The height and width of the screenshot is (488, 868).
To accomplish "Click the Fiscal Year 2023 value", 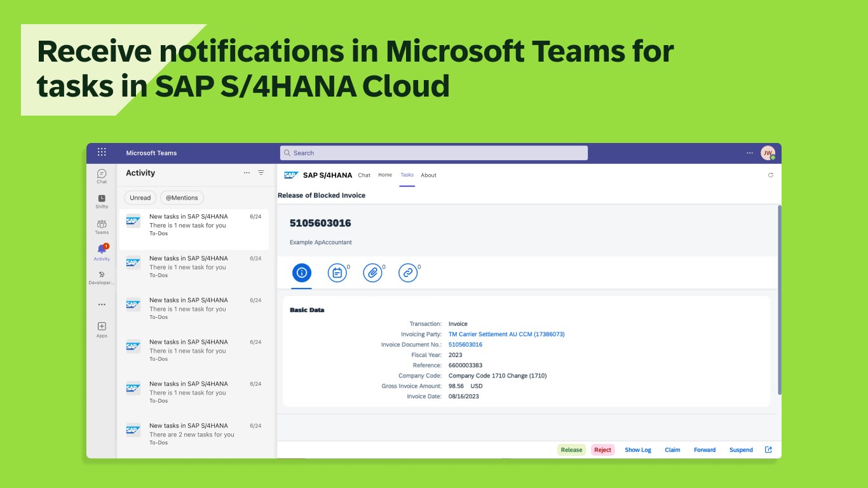I will pyautogui.click(x=456, y=355).
